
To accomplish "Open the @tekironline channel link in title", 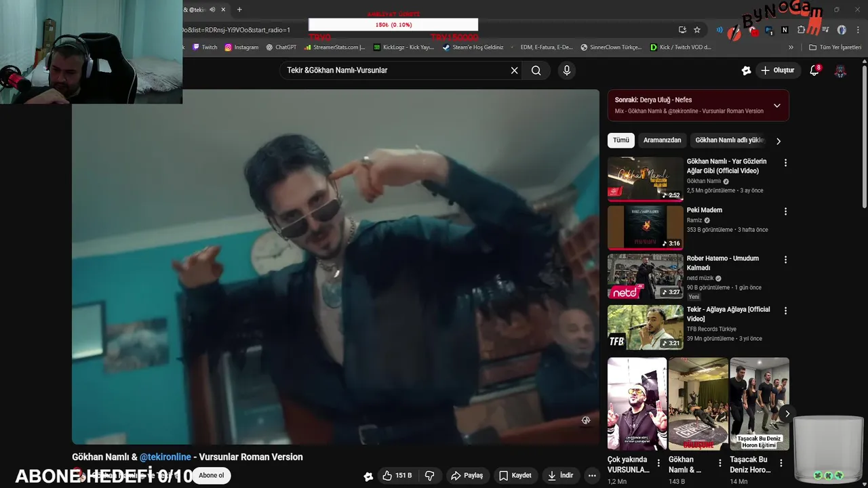I will [x=165, y=457].
